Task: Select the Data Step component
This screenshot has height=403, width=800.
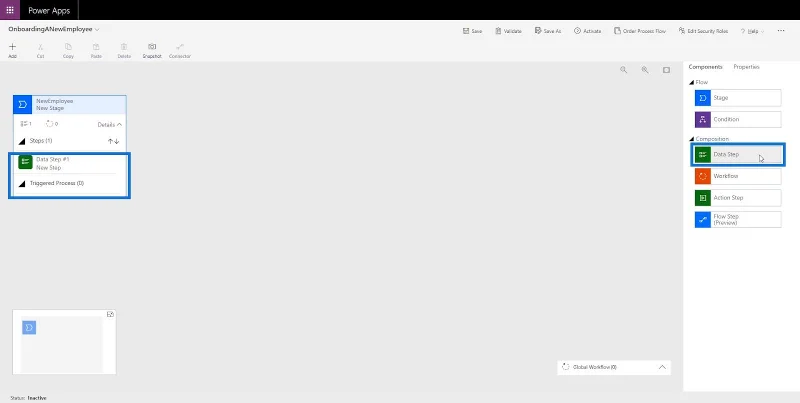Action: point(738,155)
